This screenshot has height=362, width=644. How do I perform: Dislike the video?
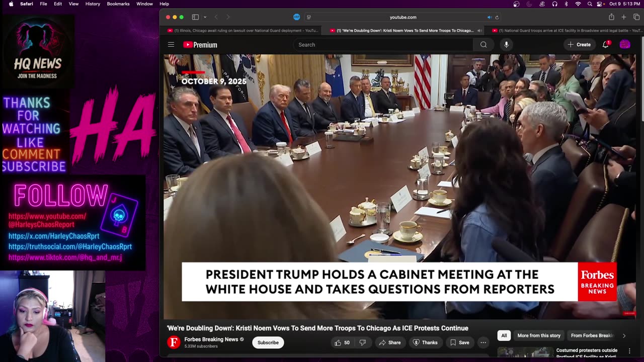(x=363, y=342)
